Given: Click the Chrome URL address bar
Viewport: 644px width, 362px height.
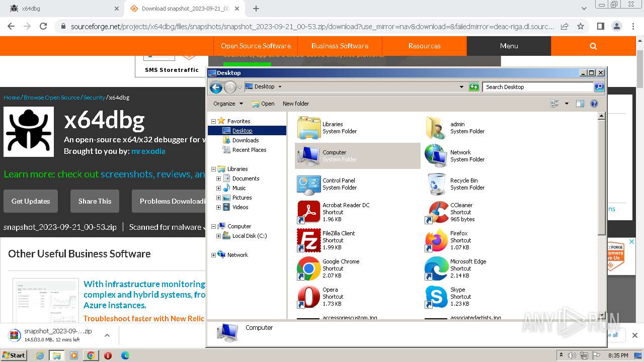Looking at the screenshot, I should pos(312,26).
